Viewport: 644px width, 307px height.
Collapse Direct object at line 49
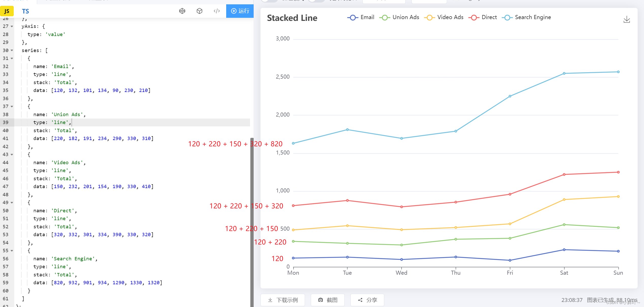(12, 202)
